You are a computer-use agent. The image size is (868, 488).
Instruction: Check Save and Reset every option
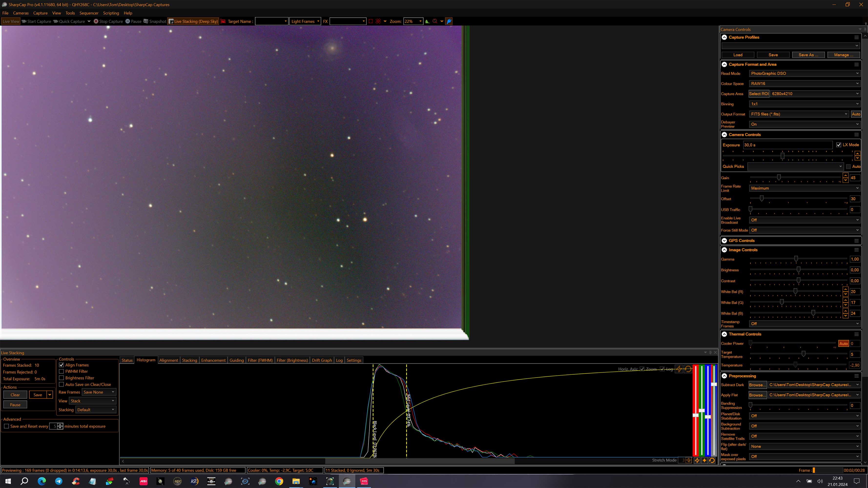pos(6,426)
